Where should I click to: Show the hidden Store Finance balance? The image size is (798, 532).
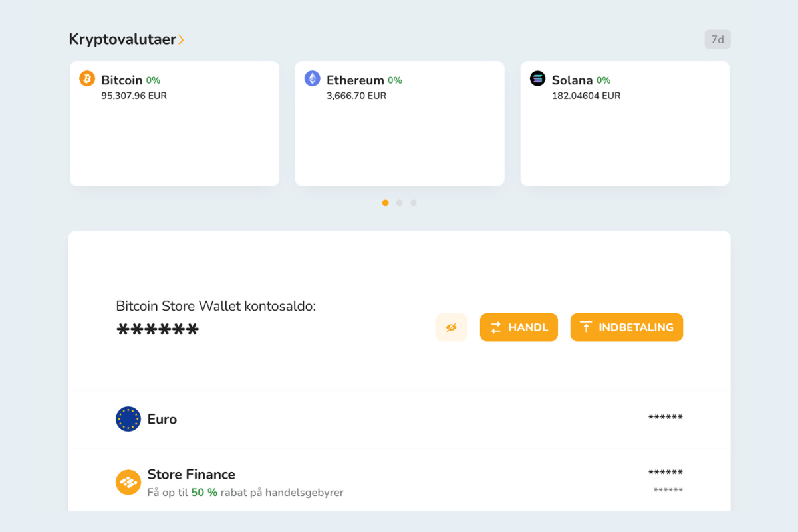pyautogui.click(x=664, y=473)
